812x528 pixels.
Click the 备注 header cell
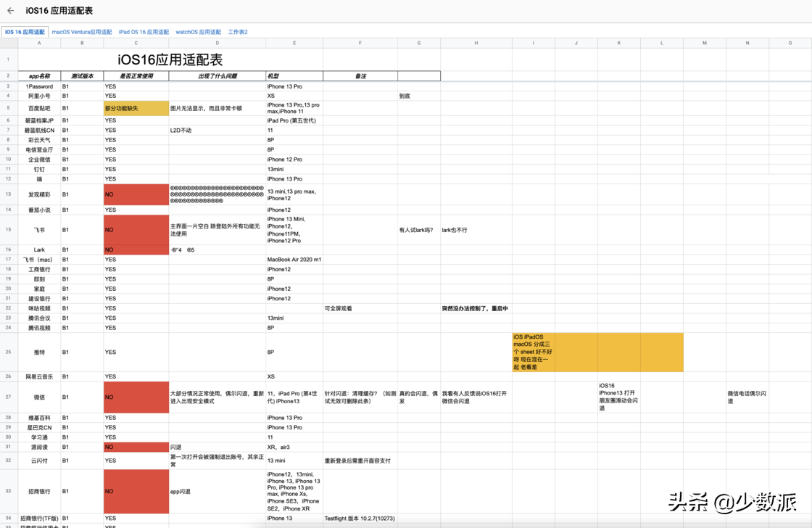click(x=360, y=76)
